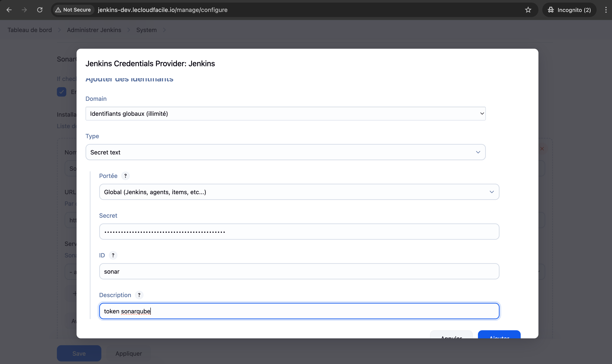Open Administrer Jenkins breadcrumb

pos(94,30)
